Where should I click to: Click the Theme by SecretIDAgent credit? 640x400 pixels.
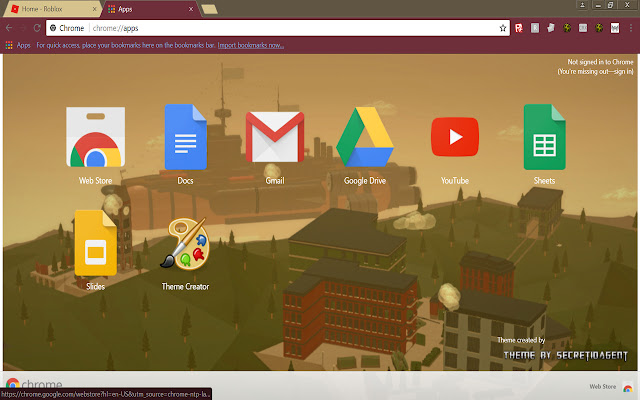(x=565, y=356)
